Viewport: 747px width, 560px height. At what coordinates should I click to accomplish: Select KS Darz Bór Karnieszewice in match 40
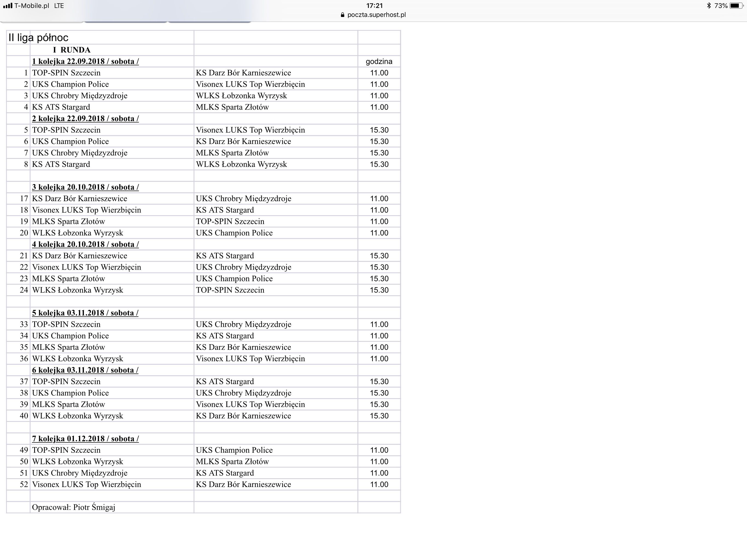243,416
